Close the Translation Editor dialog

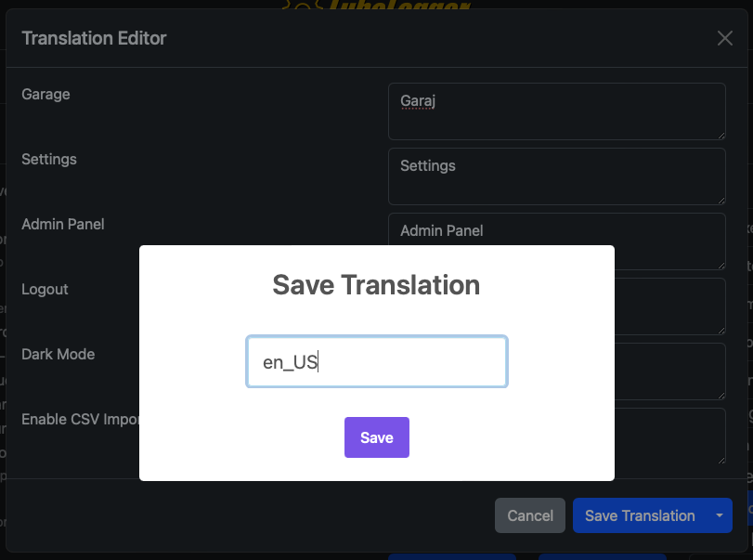point(724,38)
